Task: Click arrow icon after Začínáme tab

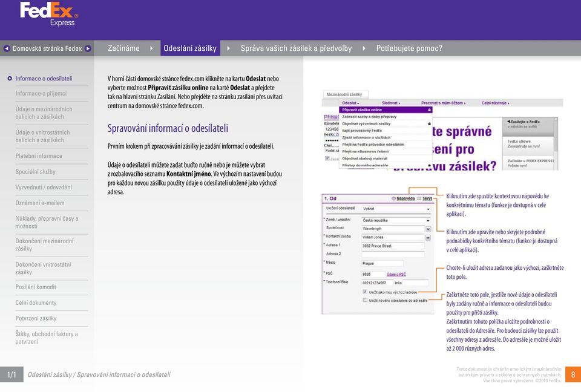Action: (151, 48)
